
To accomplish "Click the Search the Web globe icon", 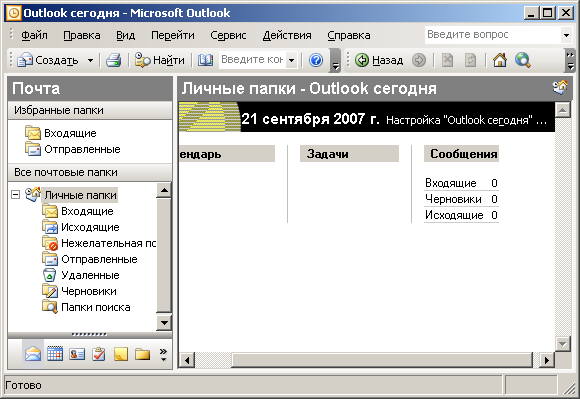I will coord(523,60).
